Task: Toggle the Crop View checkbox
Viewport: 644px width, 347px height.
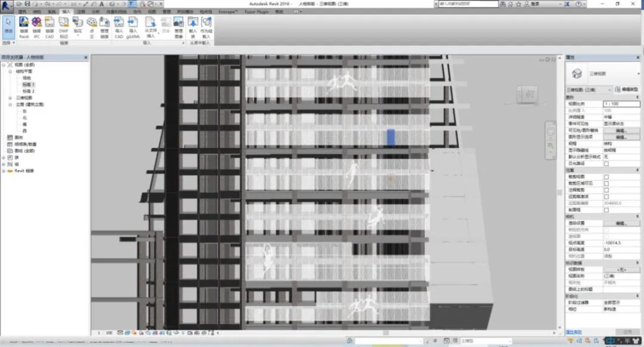Action: [x=606, y=177]
